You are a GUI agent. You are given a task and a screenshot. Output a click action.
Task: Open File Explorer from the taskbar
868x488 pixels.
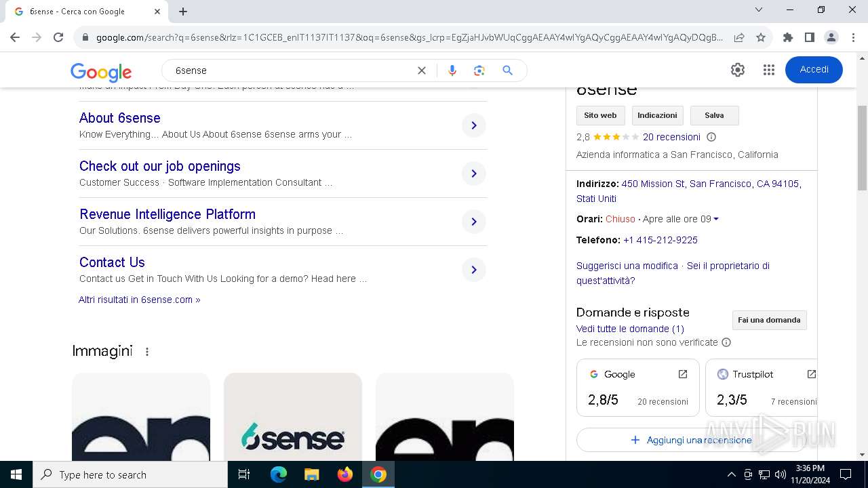point(311,474)
